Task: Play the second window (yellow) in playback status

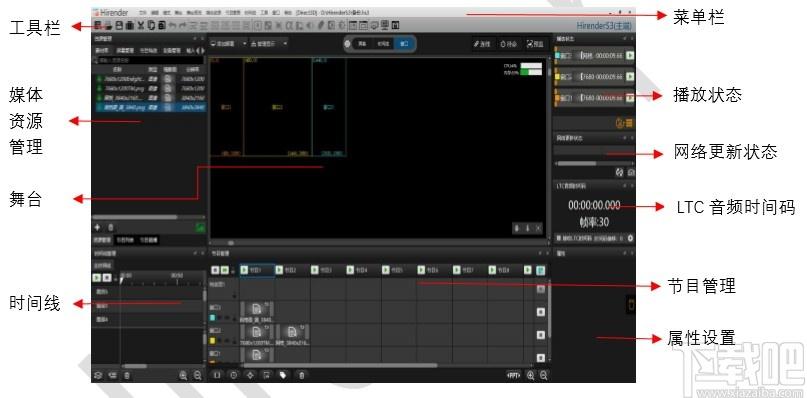Action: click(x=629, y=77)
